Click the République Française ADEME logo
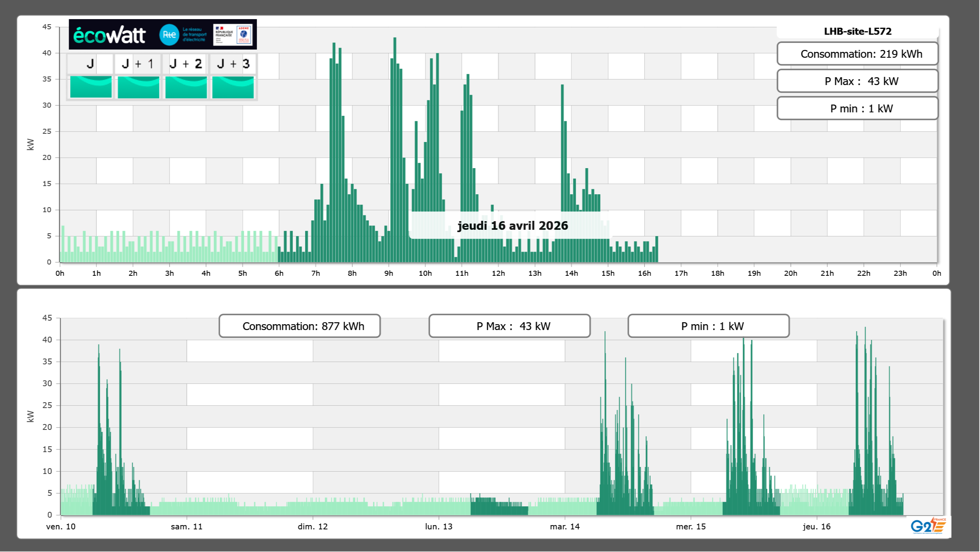This screenshot has height=552, width=980. (x=233, y=35)
